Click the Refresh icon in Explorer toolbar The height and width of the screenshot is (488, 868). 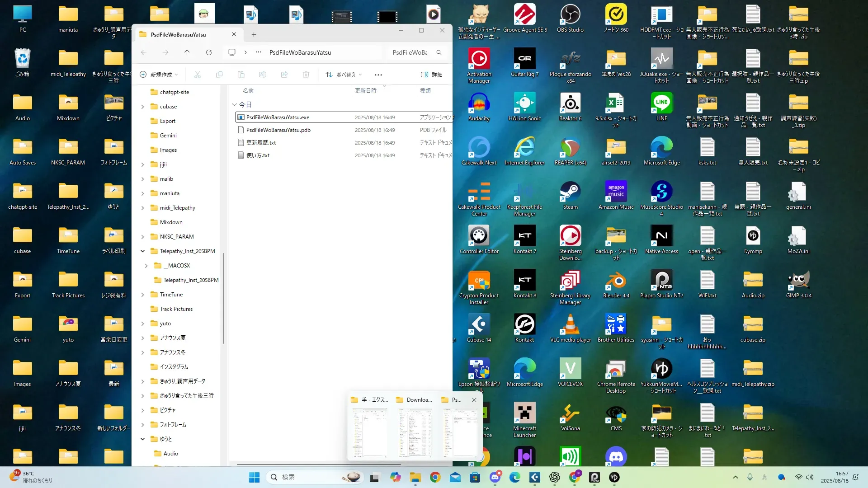pos(208,52)
